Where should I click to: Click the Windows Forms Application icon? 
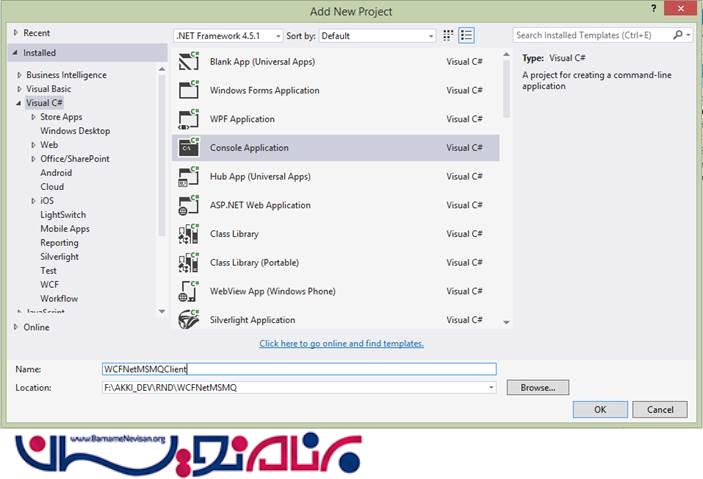189,90
